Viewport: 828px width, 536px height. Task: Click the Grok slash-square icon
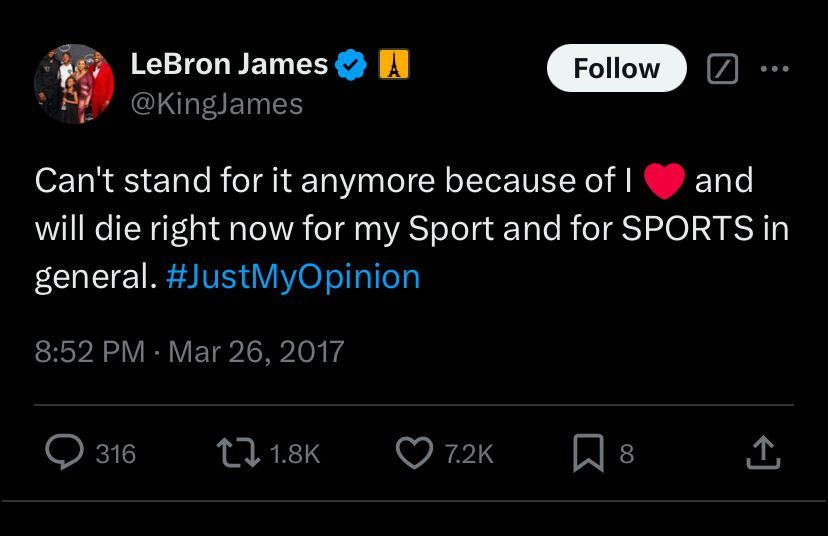coord(722,69)
